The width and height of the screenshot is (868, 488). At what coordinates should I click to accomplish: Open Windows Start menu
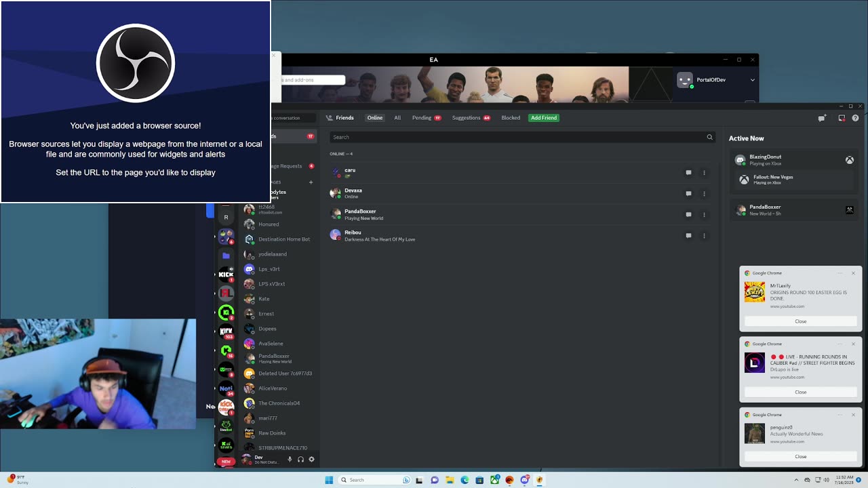(x=329, y=480)
